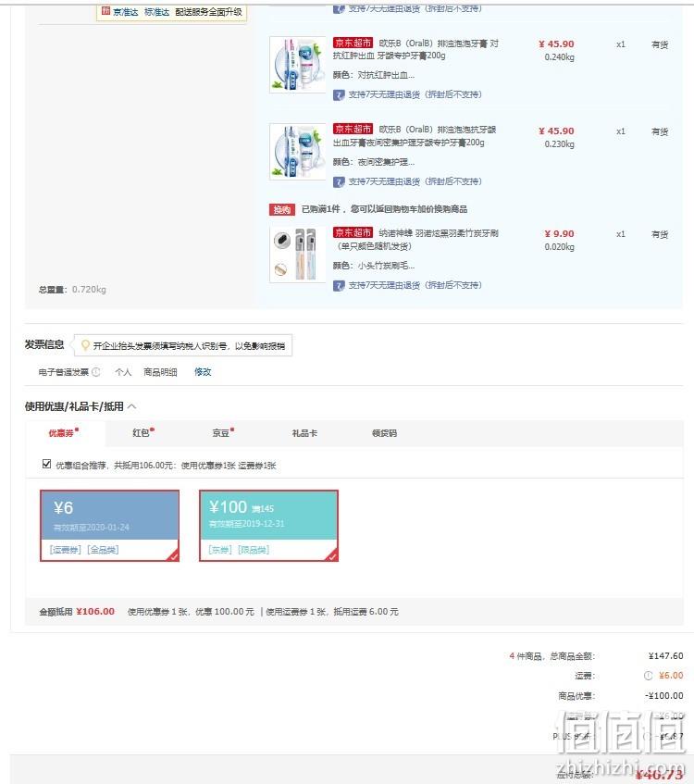Open the first OralB 对抗红肿出血 toothpaste title link

pyautogui.click(x=416, y=49)
